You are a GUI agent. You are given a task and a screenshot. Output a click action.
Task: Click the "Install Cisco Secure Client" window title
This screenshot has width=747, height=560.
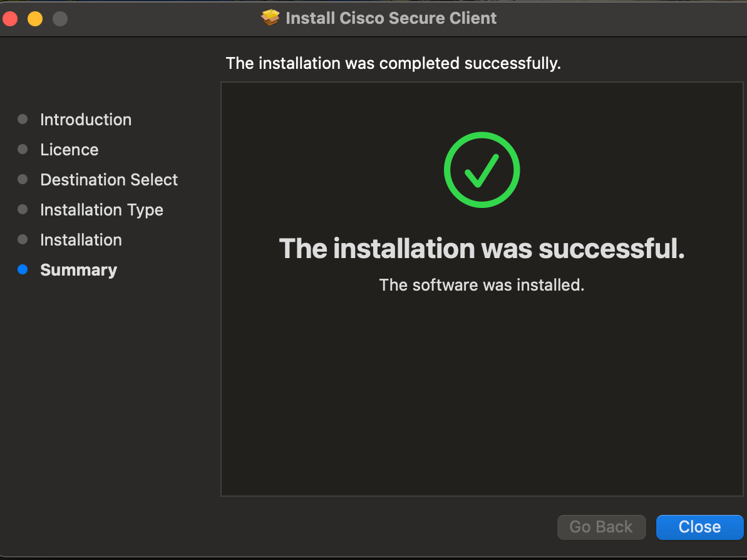pos(391,18)
